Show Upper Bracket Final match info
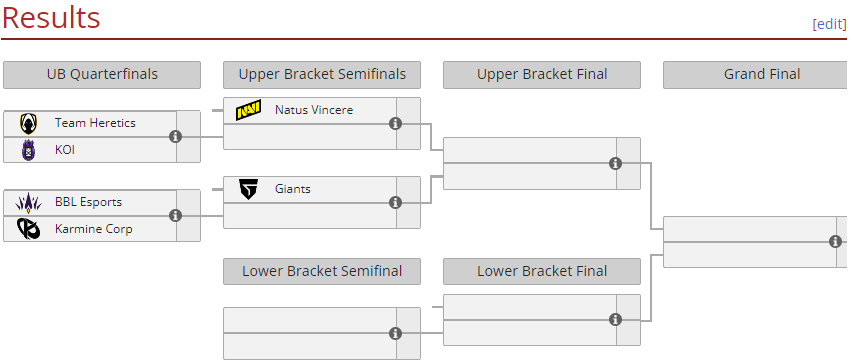Image resolution: width=855 pixels, height=361 pixels. [x=615, y=163]
